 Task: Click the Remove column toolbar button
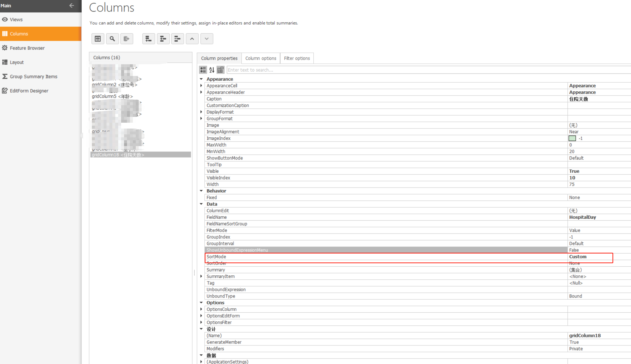(x=177, y=39)
